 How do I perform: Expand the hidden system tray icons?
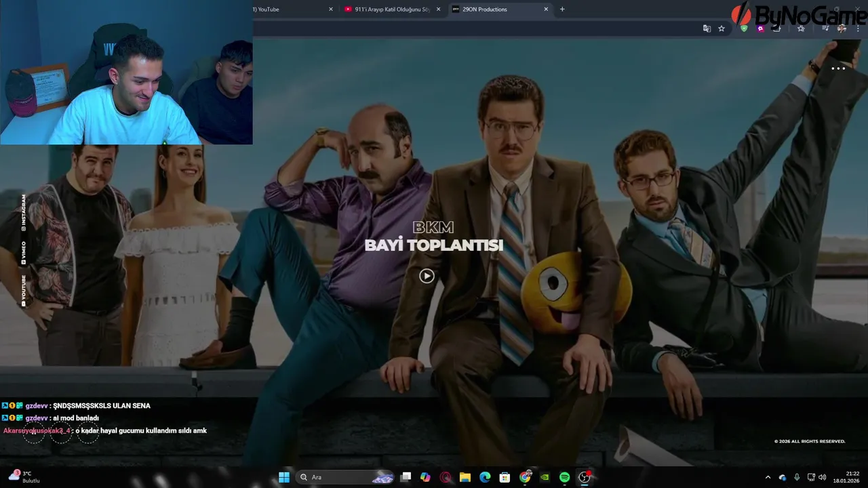point(768,477)
